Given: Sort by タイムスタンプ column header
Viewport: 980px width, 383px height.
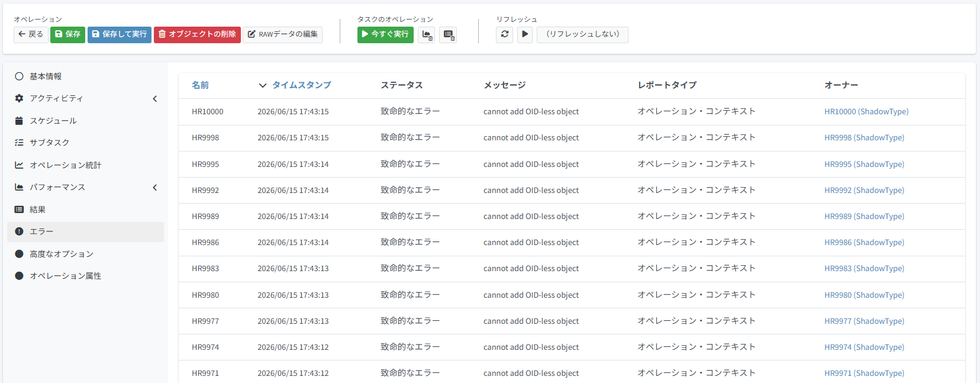Looking at the screenshot, I should click(x=301, y=85).
